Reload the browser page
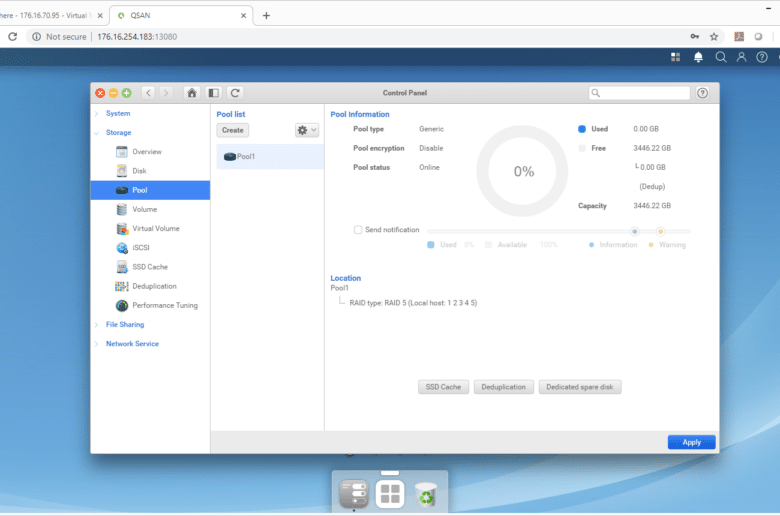This screenshot has height=516, width=780. tap(12, 37)
